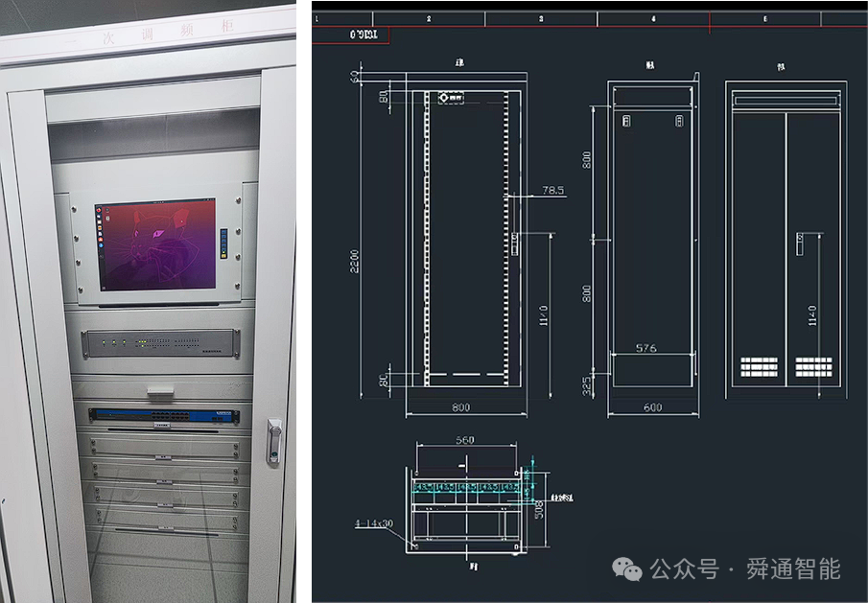Click the door handle symbol in front view
The width and height of the screenshot is (868, 603).
pos(514,244)
